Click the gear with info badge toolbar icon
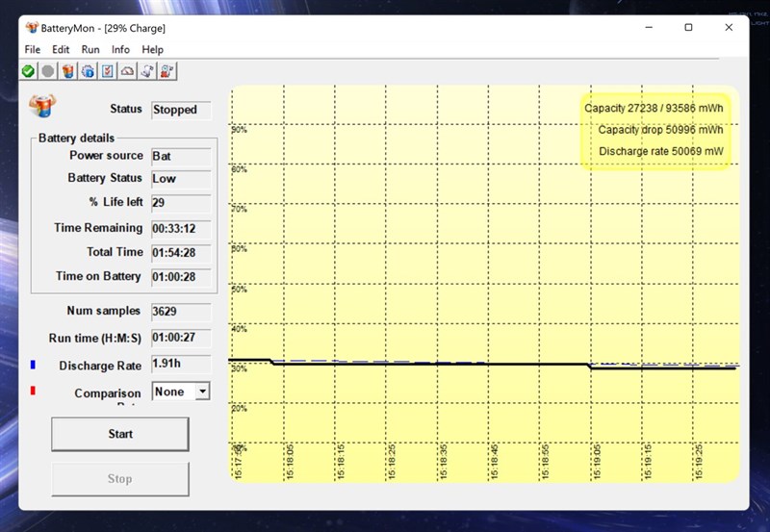This screenshot has height=532, width=770. click(88, 71)
